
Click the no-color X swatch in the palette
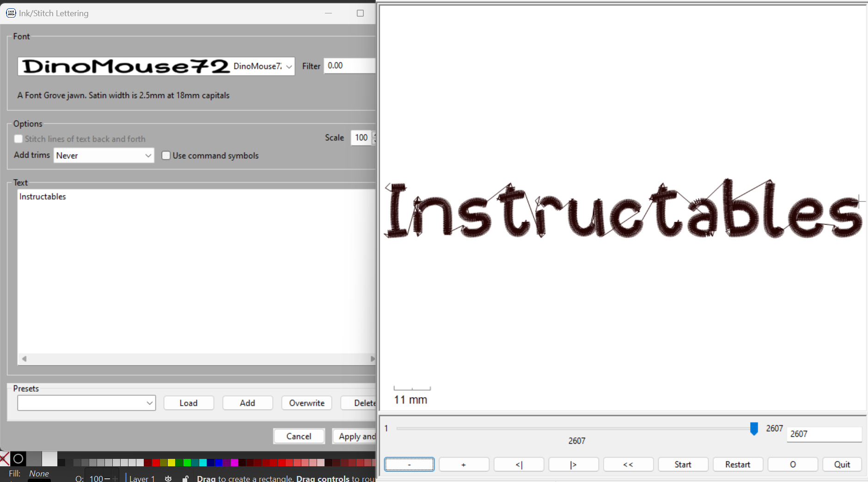point(5,459)
